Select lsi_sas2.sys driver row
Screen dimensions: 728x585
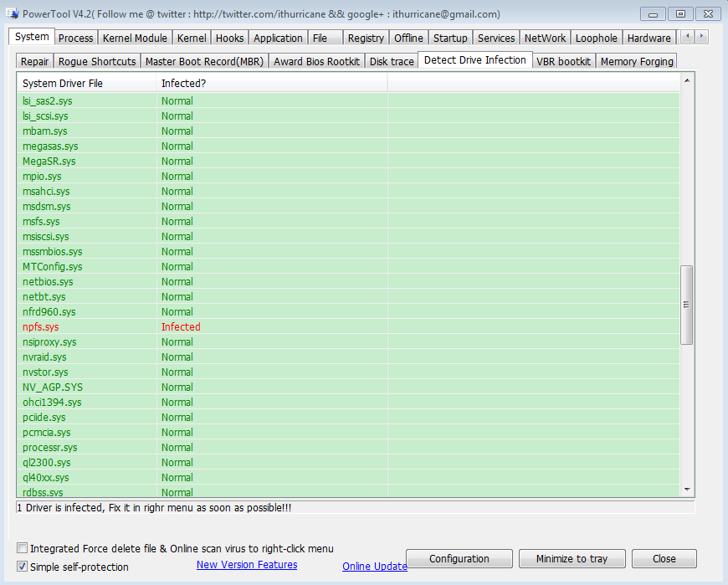coord(348,100)
